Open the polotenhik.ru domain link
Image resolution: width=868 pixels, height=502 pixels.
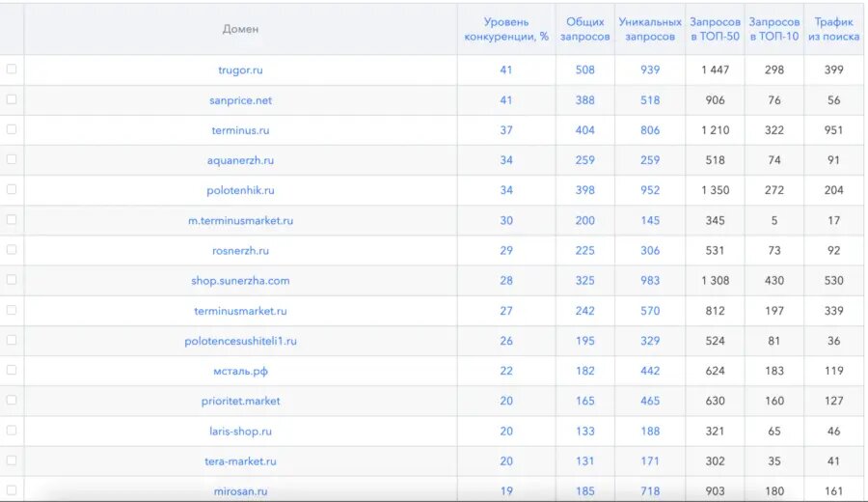coord(240,190)
